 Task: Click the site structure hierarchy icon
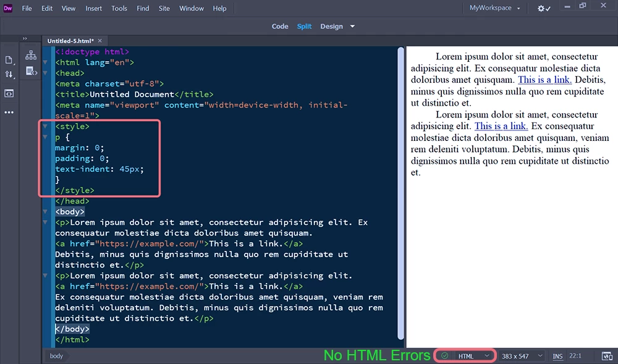tap(31, 55)
